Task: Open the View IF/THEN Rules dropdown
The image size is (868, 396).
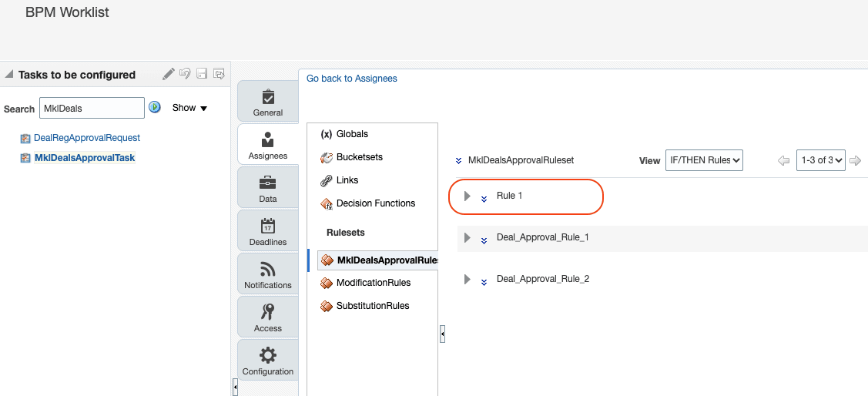Action: pyautogui.click(x=704, y=160)
